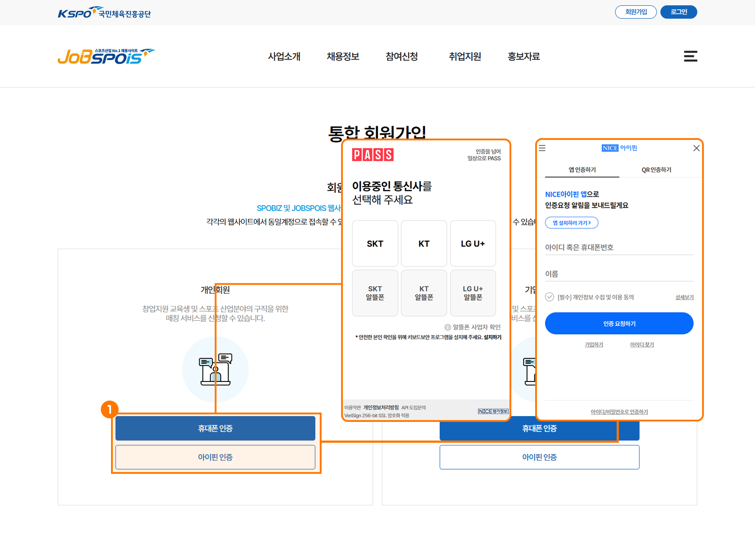The image size is (755, 560).
Task: Switch to QR 인증하기 tab
Action: point(656,170)
